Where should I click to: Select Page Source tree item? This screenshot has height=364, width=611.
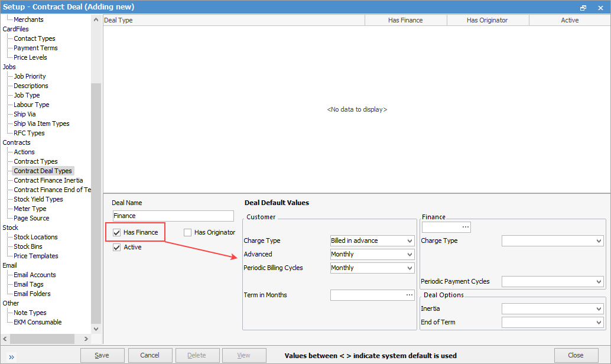[x=31, y=218]
